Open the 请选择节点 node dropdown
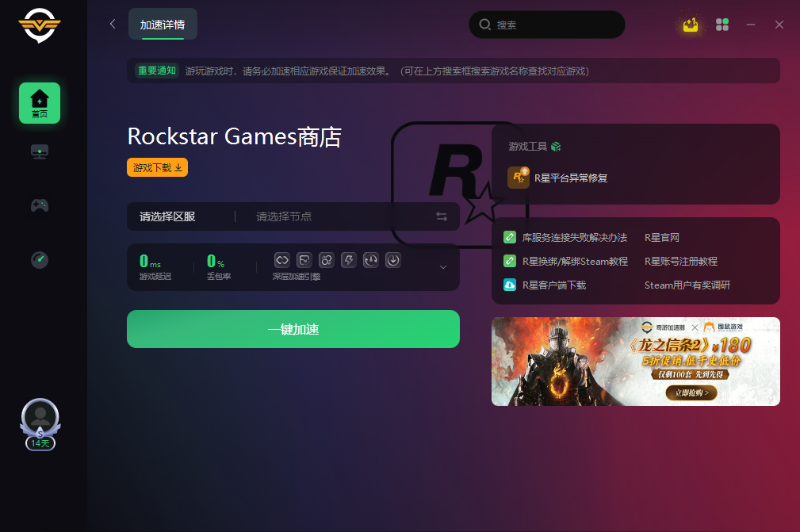The width and height of the screenshot is (800, 532). (x=284, y=216)
